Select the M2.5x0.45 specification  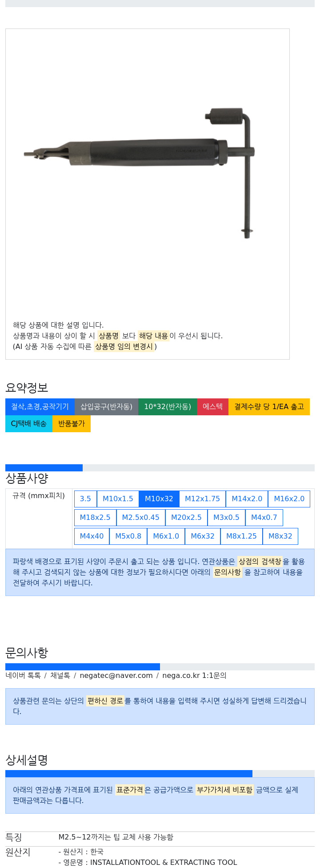140,518
